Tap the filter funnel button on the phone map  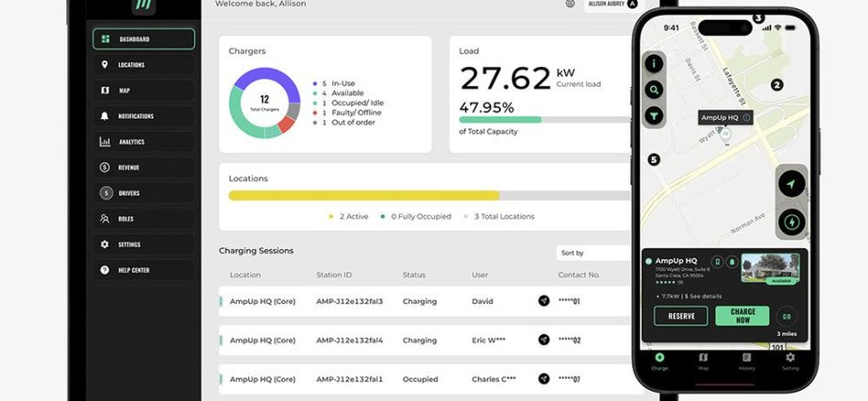point(654,116)
